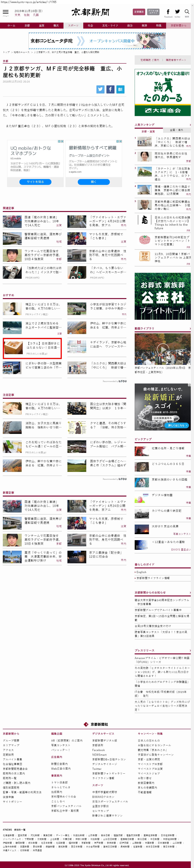Open the hamburger menu (メニュー) icon
The height and width of the screenshot is (868, 194).
click(5, 12)
